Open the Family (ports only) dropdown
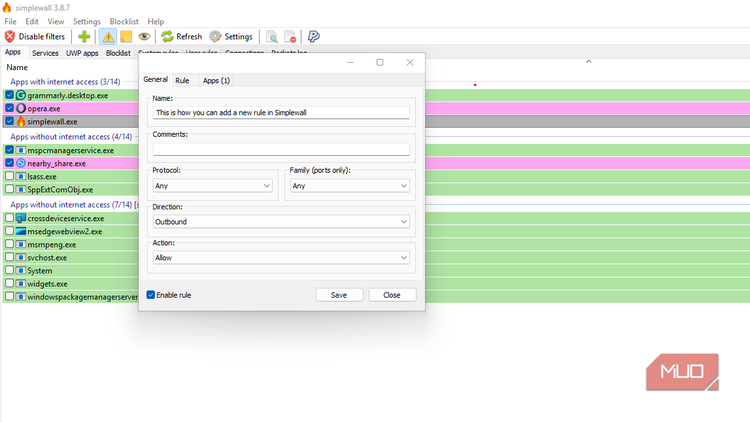Screen dimensions: 750x422 350,186
